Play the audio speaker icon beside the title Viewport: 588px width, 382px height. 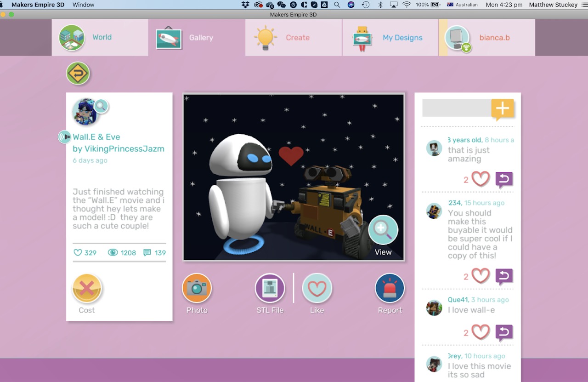click(x=65, y=137)
